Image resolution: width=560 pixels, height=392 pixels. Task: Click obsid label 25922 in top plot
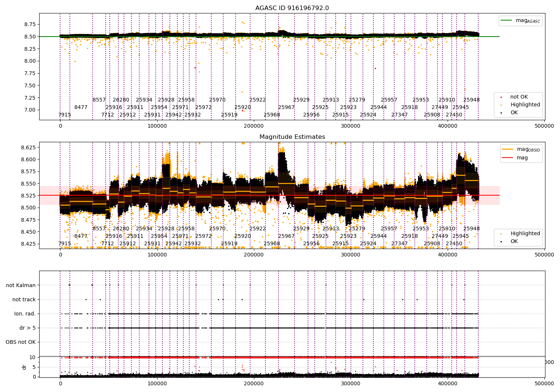(258, 100)
